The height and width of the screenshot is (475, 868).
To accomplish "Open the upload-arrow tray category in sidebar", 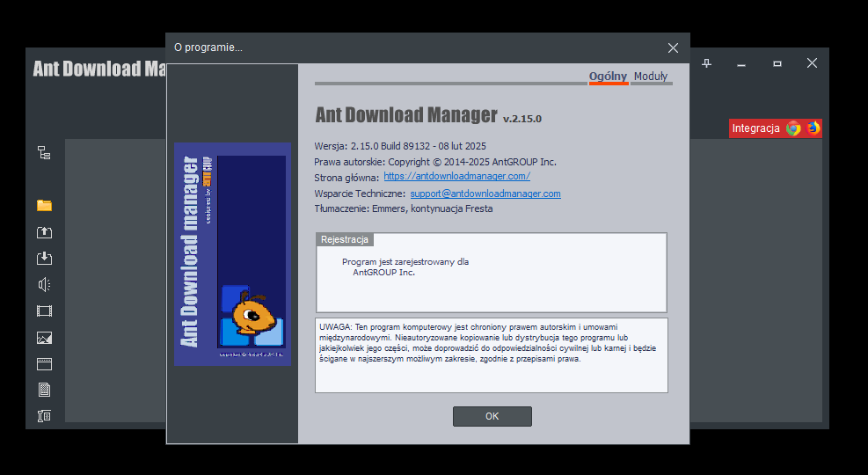I will tap(44, 232).
